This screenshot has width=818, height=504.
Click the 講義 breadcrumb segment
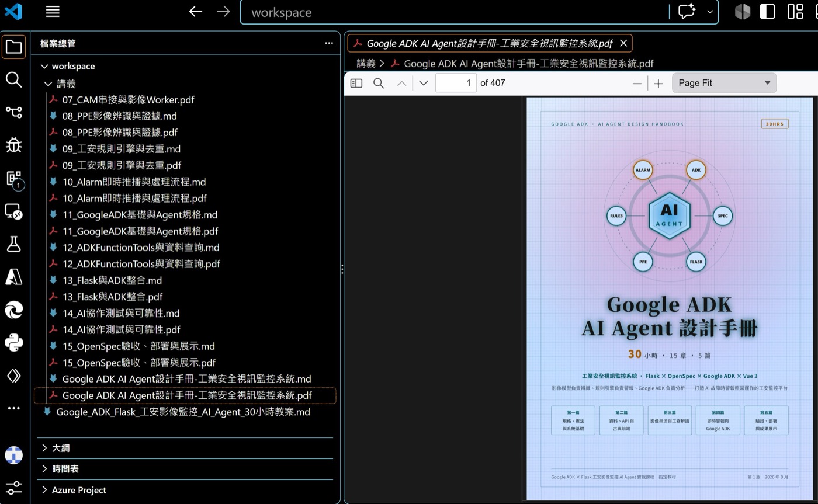pos(366,63)
